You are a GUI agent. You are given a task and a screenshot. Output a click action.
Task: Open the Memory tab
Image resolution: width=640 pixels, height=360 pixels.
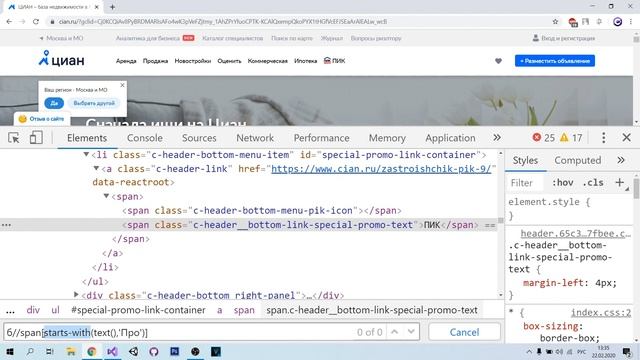tap(387, 138)
